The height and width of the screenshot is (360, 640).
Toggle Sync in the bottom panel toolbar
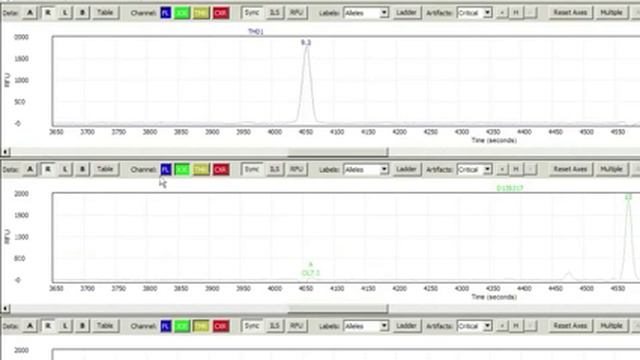252,326
